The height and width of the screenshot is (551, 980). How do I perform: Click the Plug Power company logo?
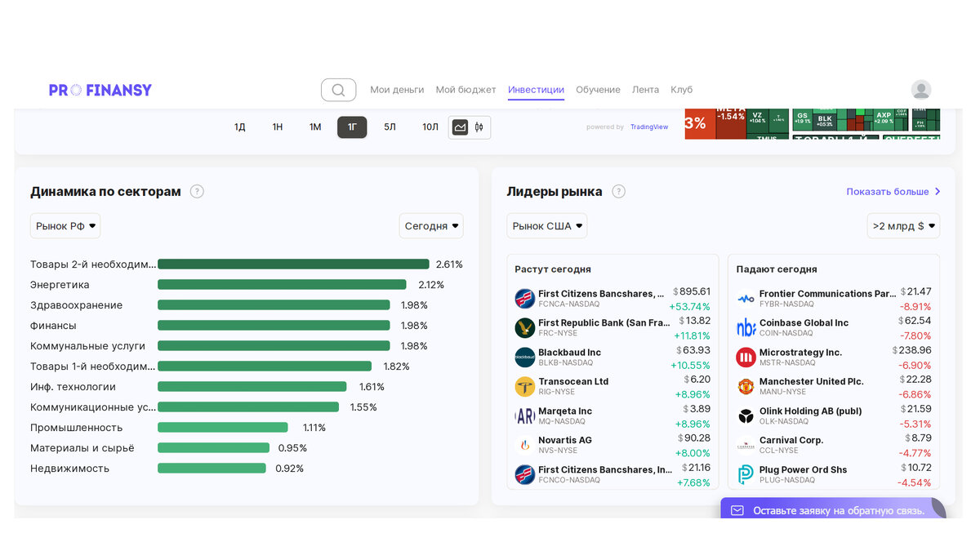point(745,473)
